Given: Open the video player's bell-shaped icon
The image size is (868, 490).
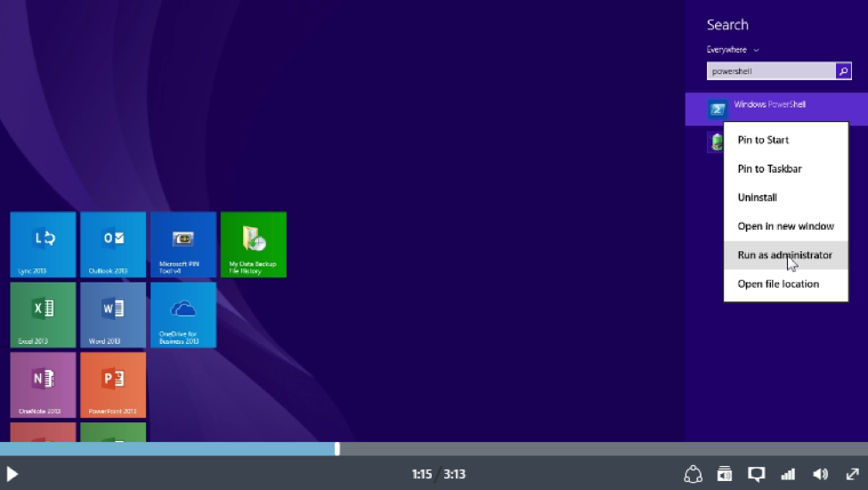Looking at the screenshot, I should [x=694, y=474].
